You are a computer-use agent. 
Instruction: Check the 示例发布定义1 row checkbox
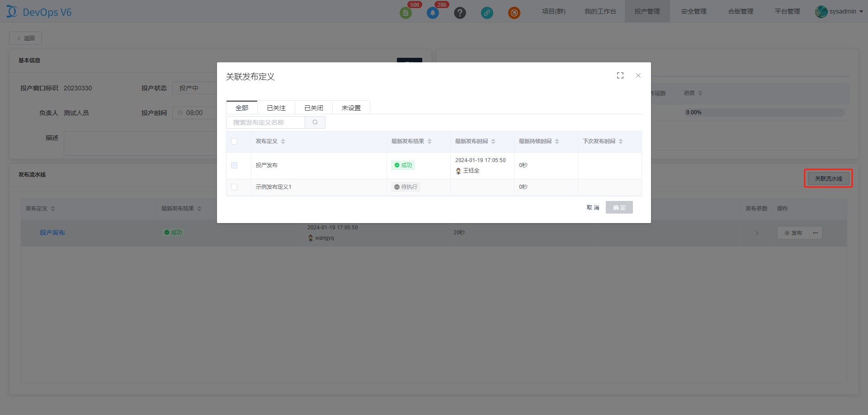tap(234, 187)
